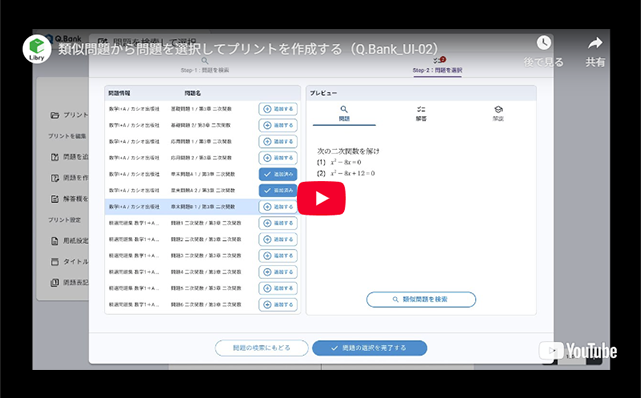Screen dimensions: 641x398
Task: Select the 基礎問題1 / 第3章 row text
Action: click(201, 109)
